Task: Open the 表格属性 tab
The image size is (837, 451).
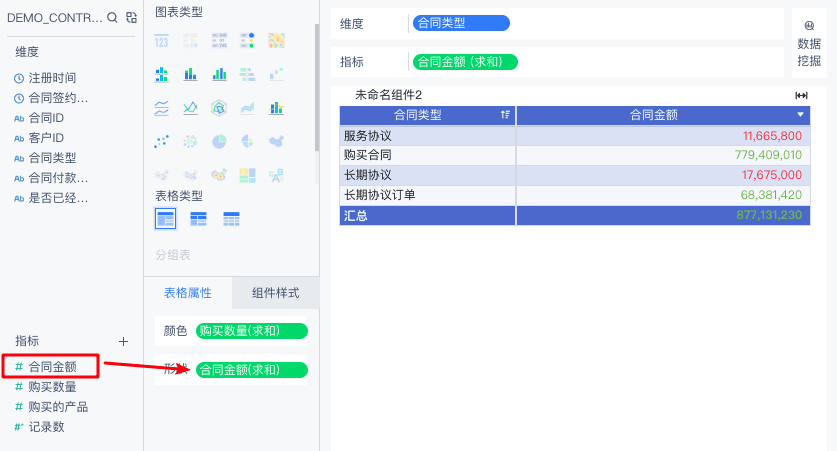Action: click(188, 293)
